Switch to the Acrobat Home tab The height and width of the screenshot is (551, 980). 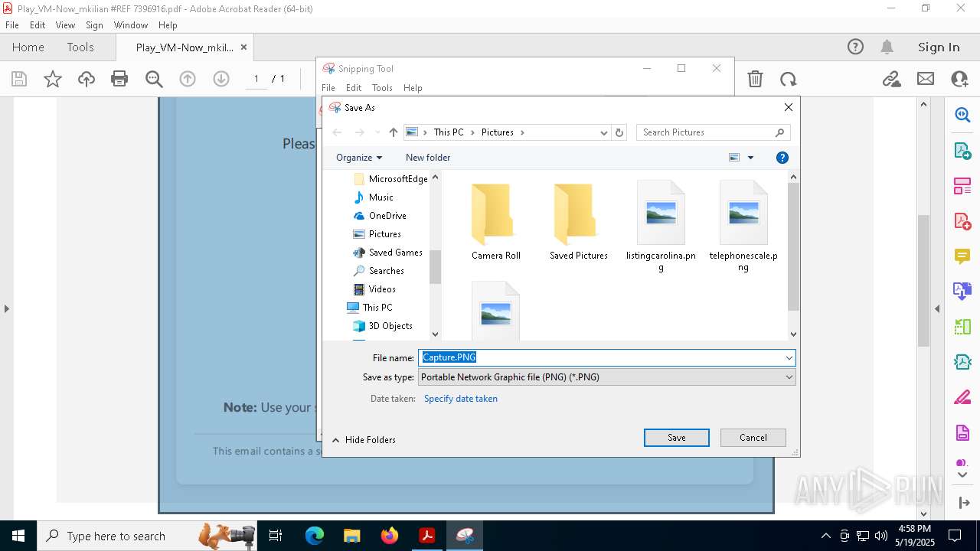28,47
